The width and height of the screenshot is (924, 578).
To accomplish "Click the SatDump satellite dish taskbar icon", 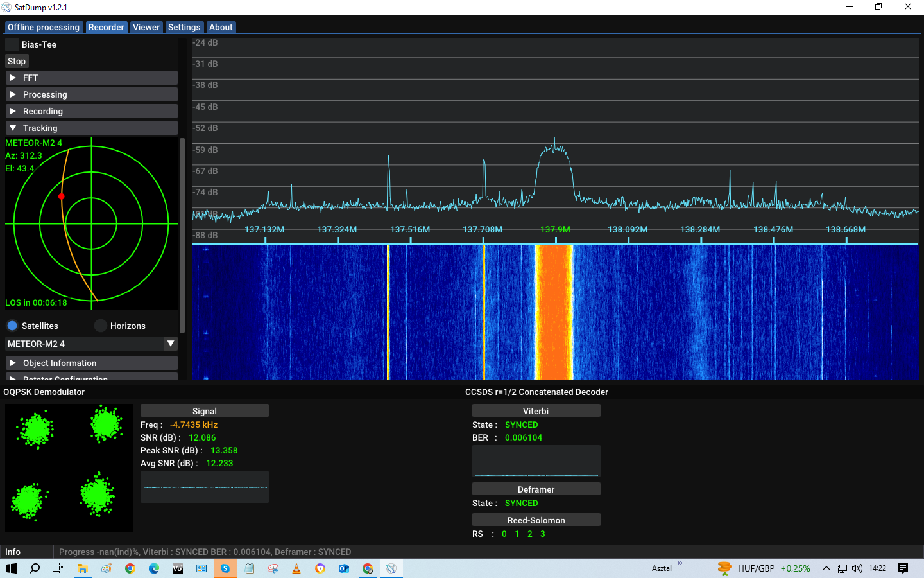I will [x=391, y=568].
